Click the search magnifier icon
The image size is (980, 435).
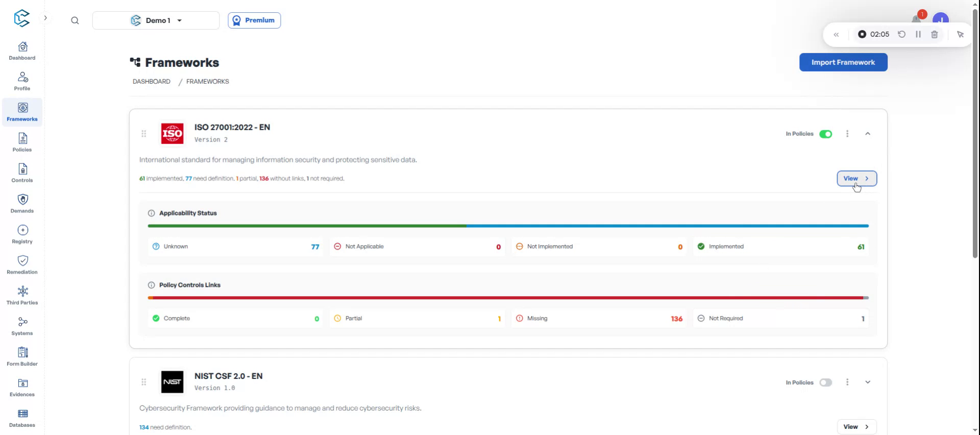coord(75,20)
